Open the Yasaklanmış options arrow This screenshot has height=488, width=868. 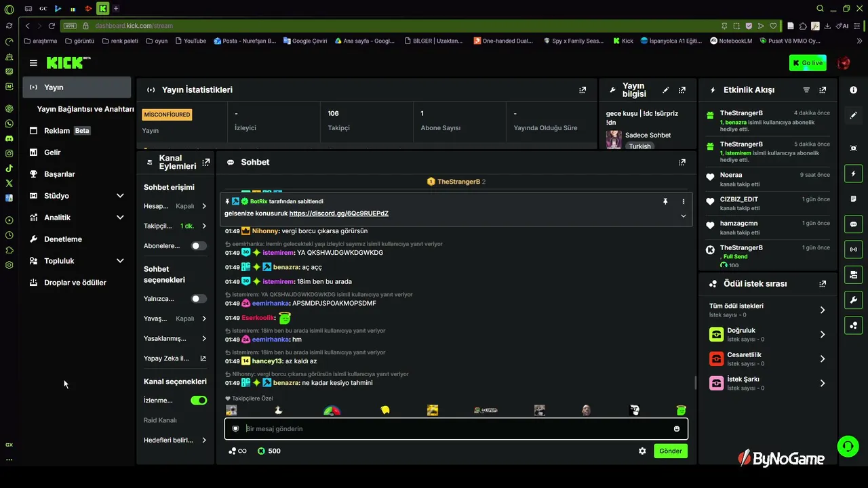204,338
